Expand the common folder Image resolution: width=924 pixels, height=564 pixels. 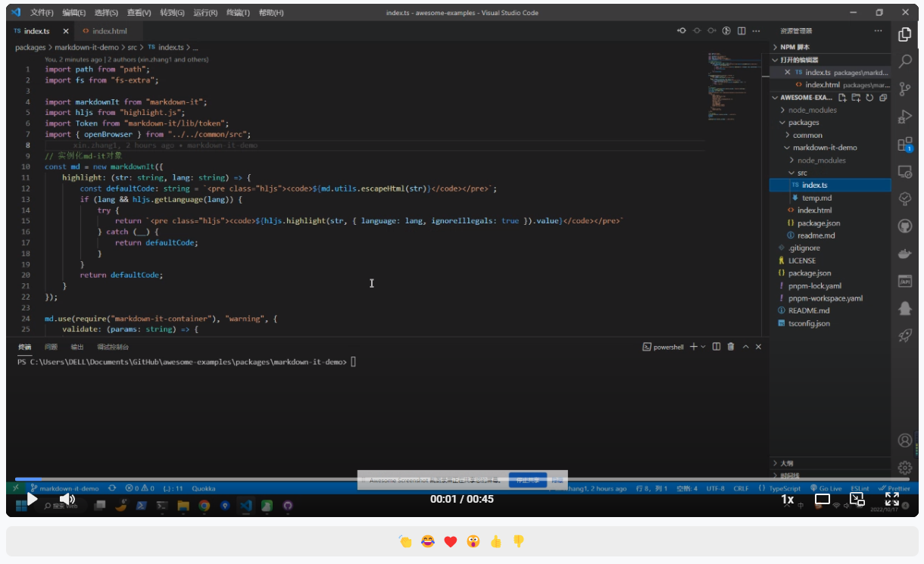click(x=831, y=135)
